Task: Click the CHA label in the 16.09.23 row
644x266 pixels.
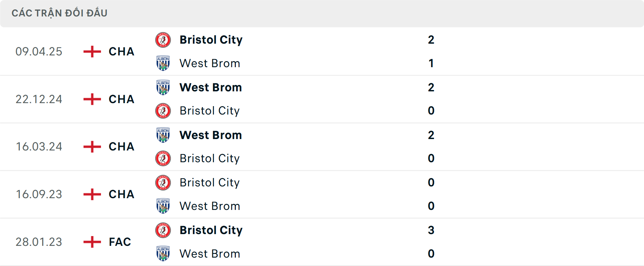Action: click(x=121, y=194)
